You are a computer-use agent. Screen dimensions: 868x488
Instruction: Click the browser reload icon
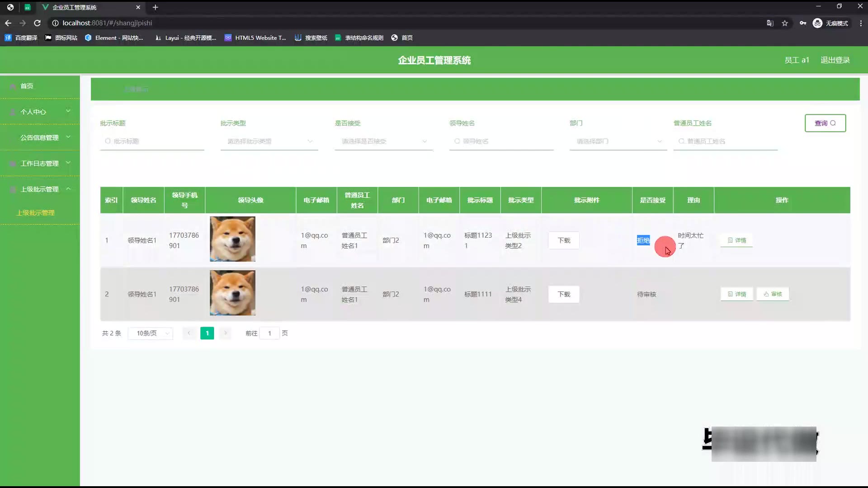point(38,23)
